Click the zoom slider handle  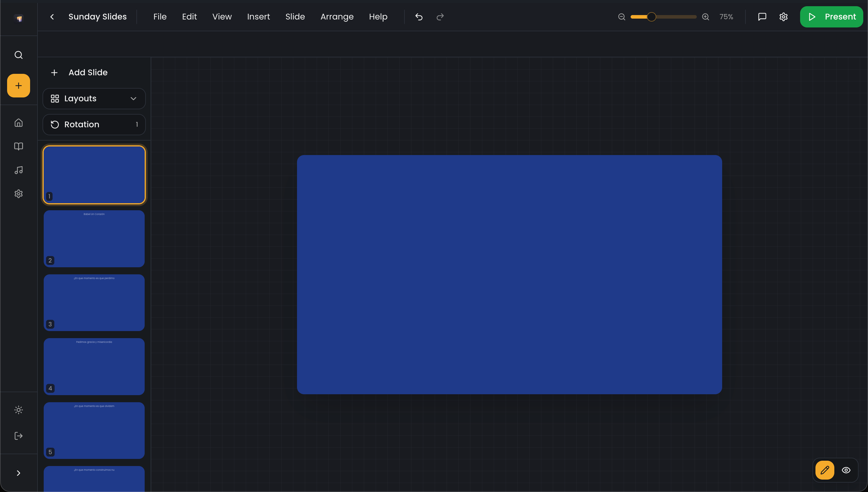pyautogui.click(x=651, y=17)
